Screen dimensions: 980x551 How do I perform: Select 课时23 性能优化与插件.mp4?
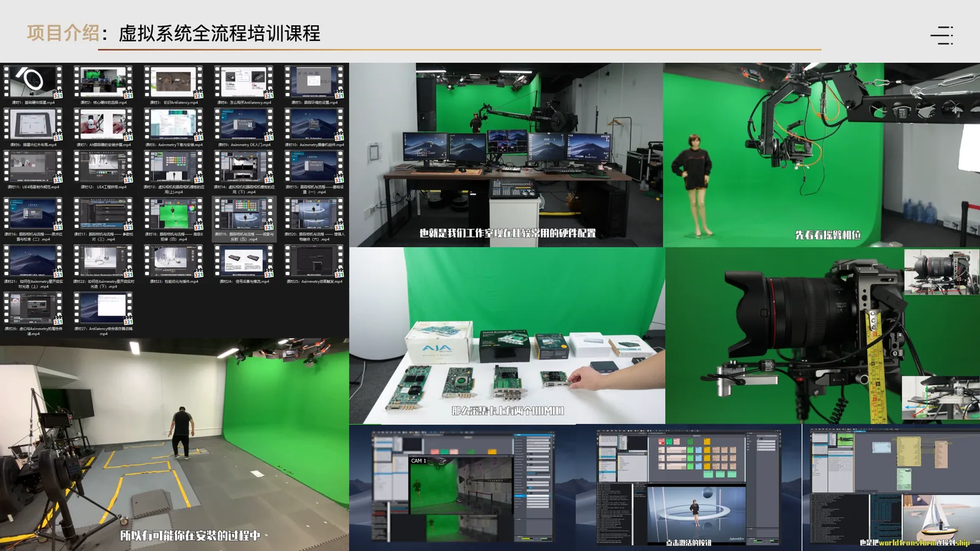pyautogui.click(x=174, y=261)
